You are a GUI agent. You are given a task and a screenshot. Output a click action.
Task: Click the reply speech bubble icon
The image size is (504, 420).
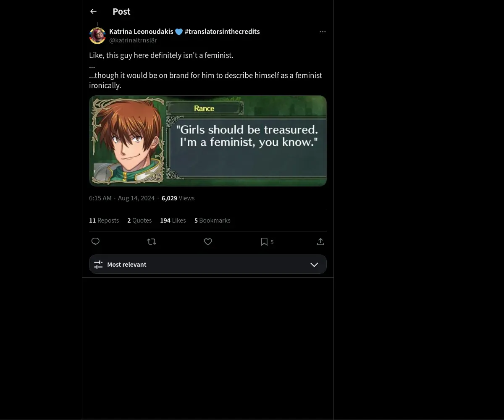point(96,241)
